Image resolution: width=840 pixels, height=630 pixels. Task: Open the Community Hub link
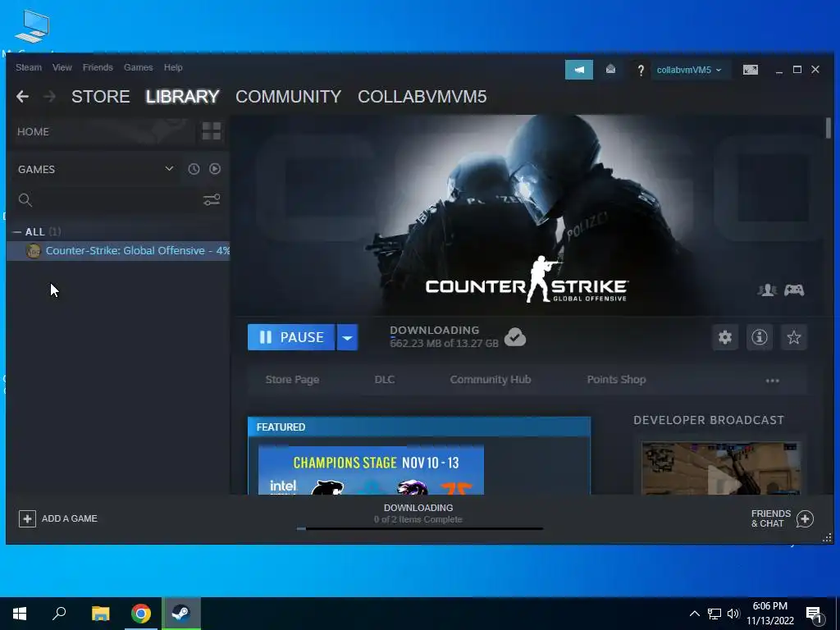[491, 379]
